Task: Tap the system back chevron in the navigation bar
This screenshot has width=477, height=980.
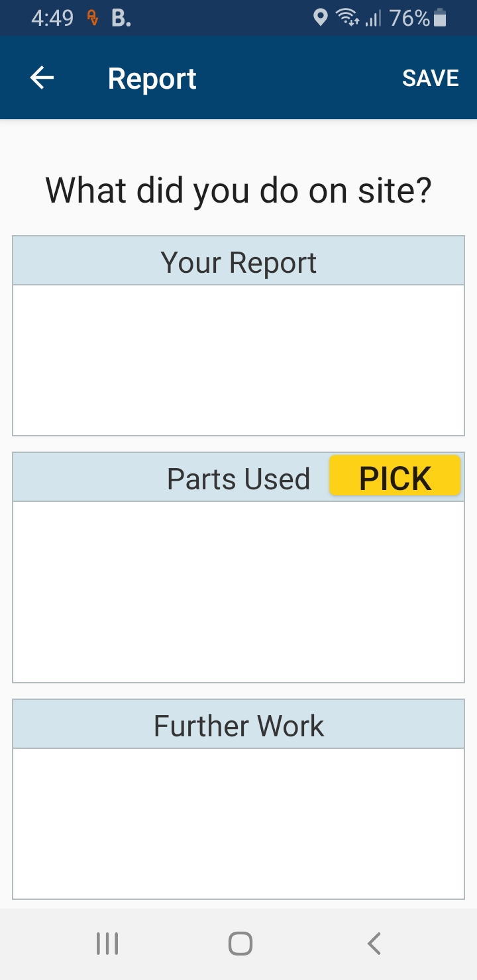Action: tap(374, 944)
